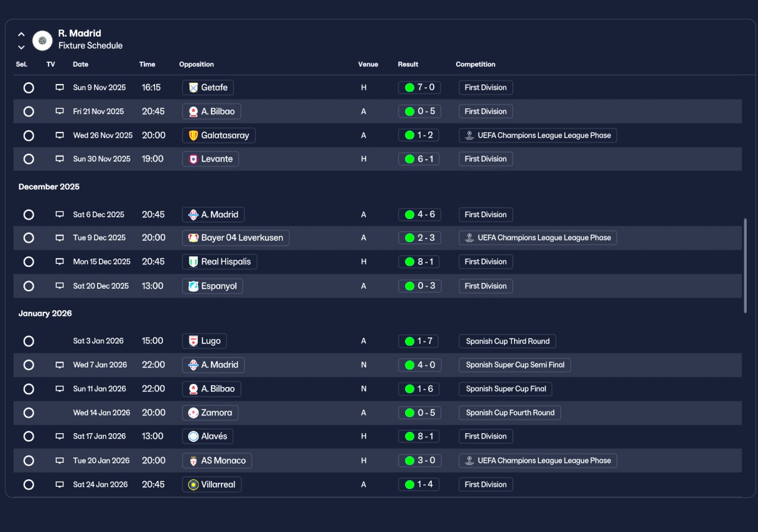Click the Villarreal club crest icon
Image resolution: width=758 pixels, height=532 pixels.
tap(193, 485)
